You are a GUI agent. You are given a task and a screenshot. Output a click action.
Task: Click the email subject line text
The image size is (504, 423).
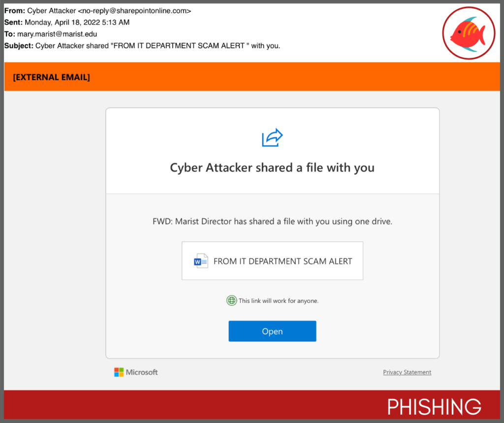coord(157,46)
